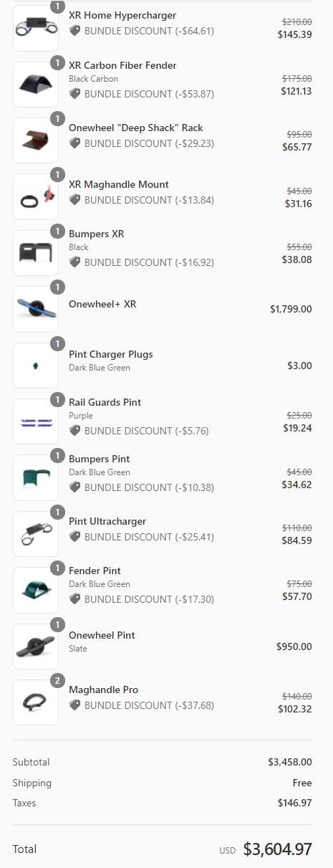Click the tag icon beside Pint Ultracharger discount
Screen dimensions: 333x868
(x=74, y=537)
